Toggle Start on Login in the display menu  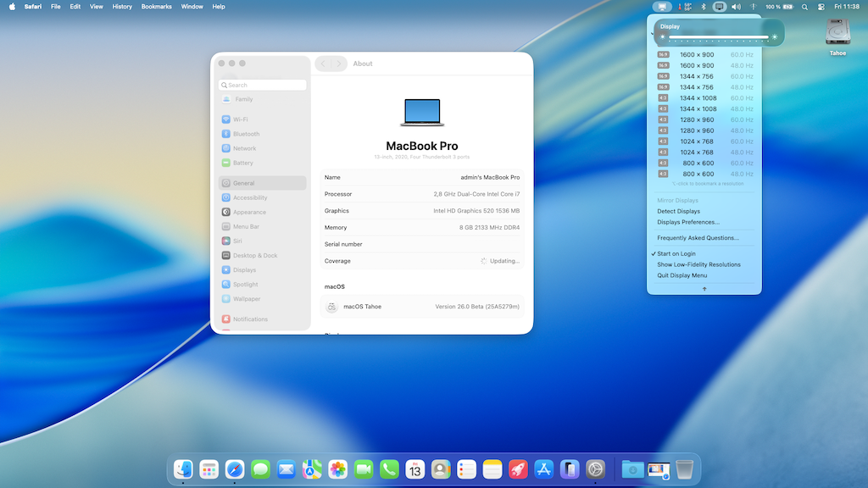coord(676,253)
